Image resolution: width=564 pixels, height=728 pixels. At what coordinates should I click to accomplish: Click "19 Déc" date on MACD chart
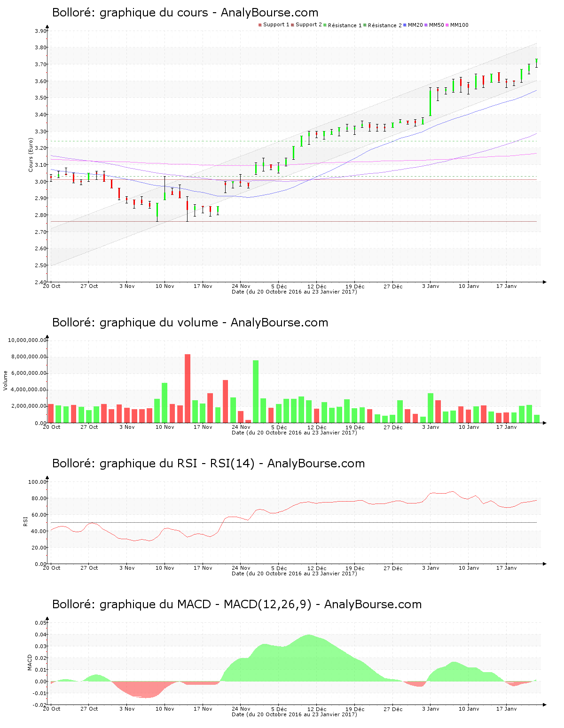(x=355, y=709)
